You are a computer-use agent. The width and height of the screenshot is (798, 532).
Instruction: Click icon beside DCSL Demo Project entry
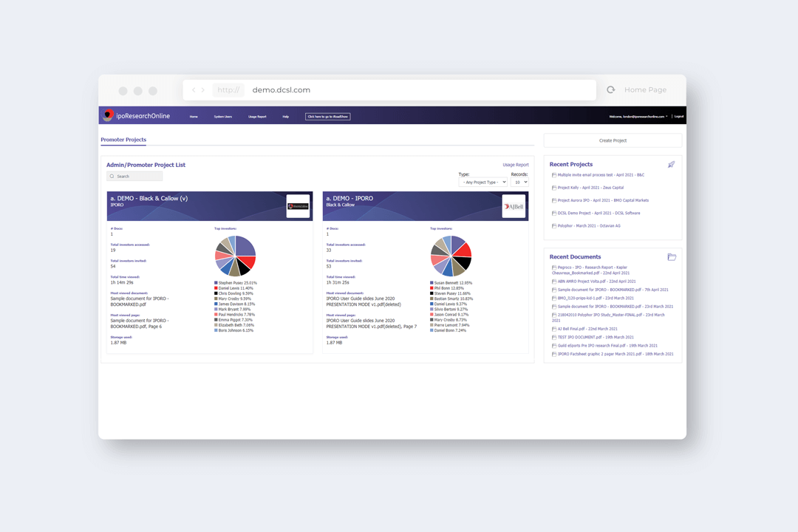click(x=553, y=214)
